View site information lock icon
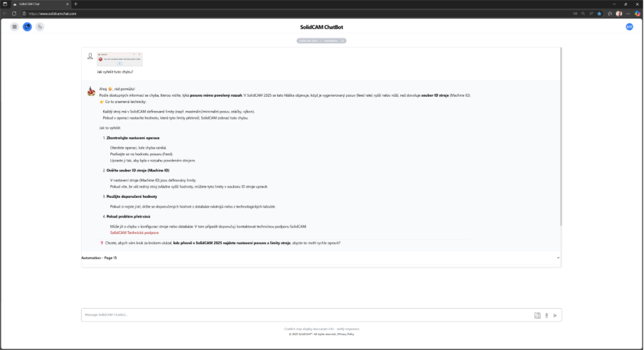This screenshot has height=350, width=644. click(x=24, y=14)
